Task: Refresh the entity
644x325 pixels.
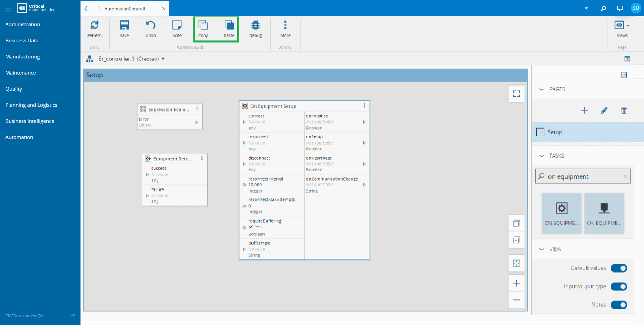Action: pos(94,29)
